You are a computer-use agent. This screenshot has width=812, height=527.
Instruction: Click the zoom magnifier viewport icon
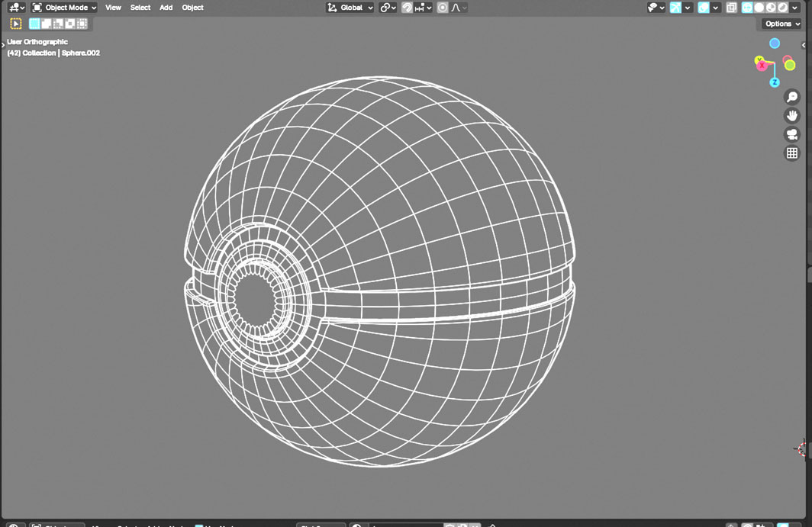tap(792, 97)
